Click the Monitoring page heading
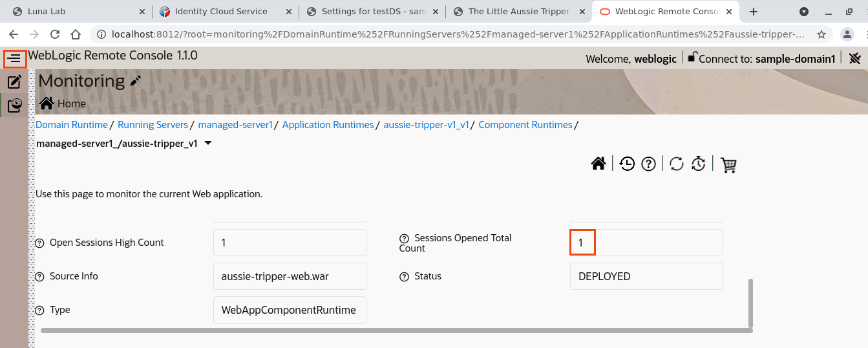 point(81,81)
